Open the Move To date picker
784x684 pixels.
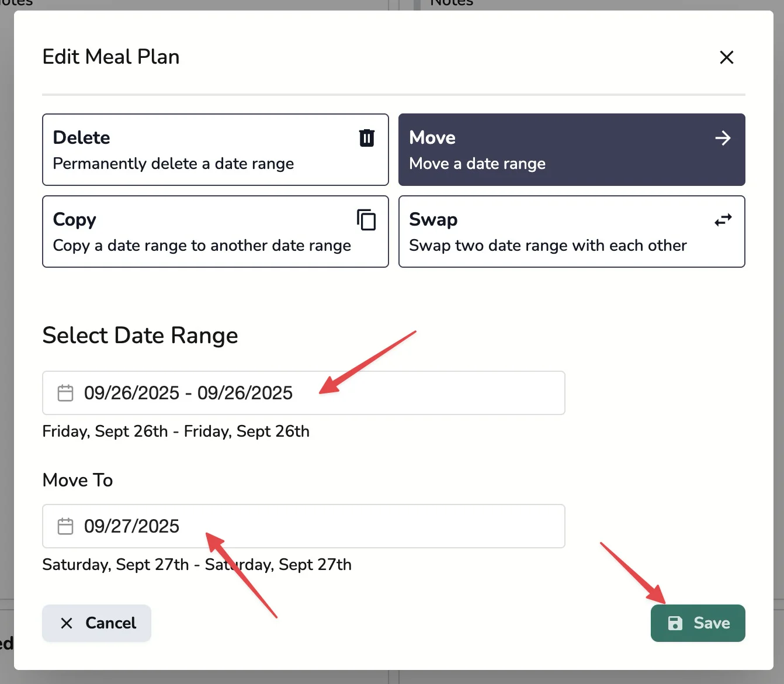(303, 526)
